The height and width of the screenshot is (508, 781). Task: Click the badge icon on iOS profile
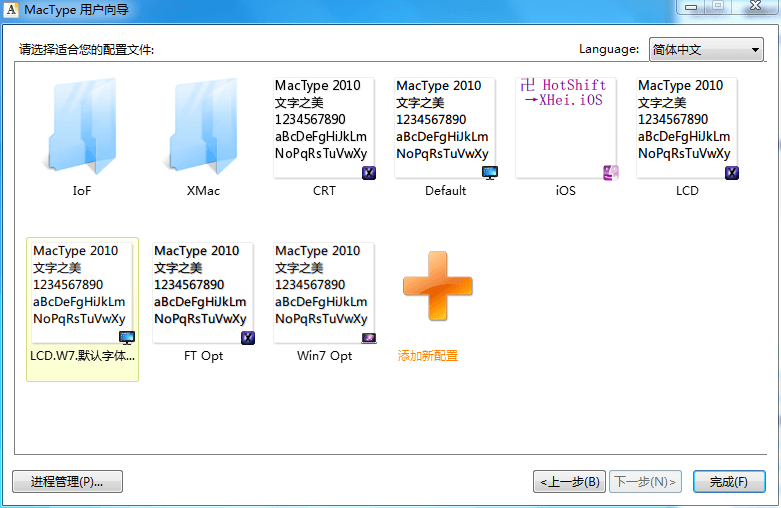pos(610,173)
